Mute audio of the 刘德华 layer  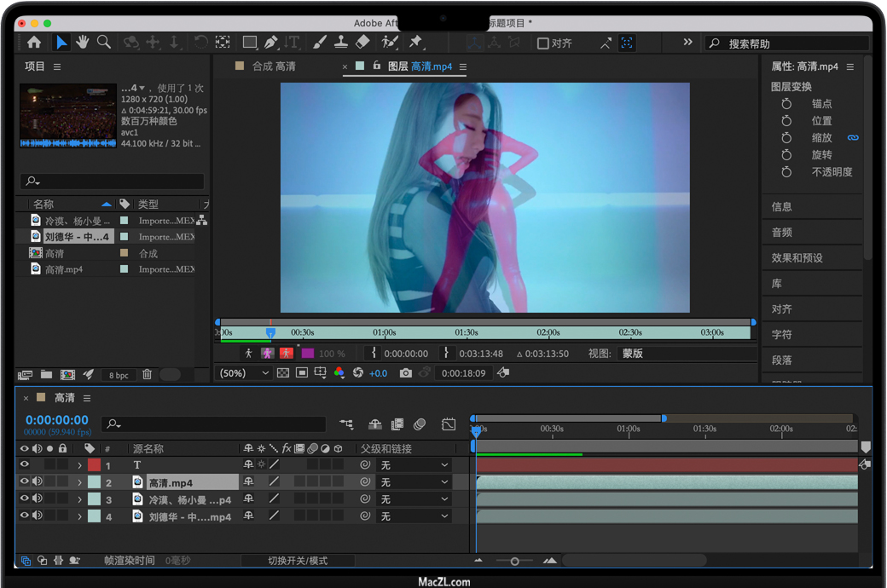[37, 516]
